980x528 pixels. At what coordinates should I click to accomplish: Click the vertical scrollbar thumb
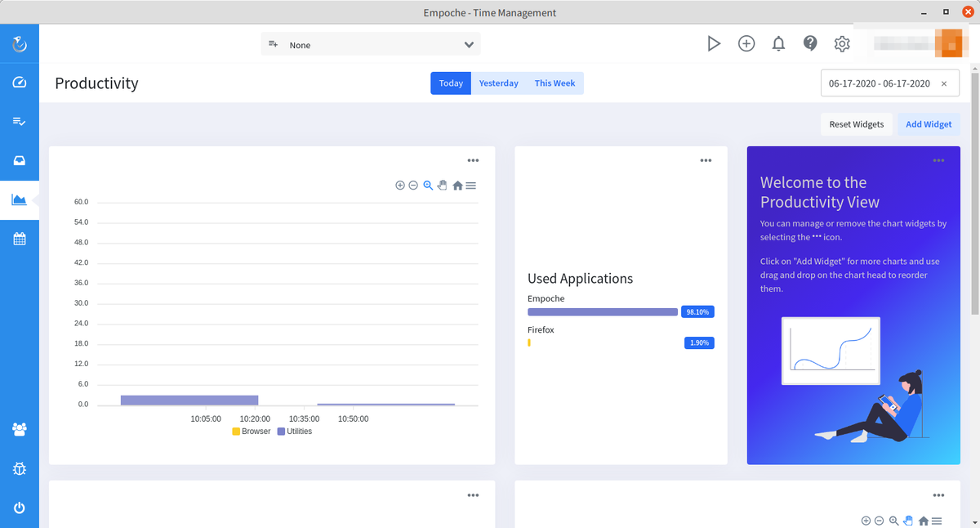pyautogui.click(x=974, y=193)
